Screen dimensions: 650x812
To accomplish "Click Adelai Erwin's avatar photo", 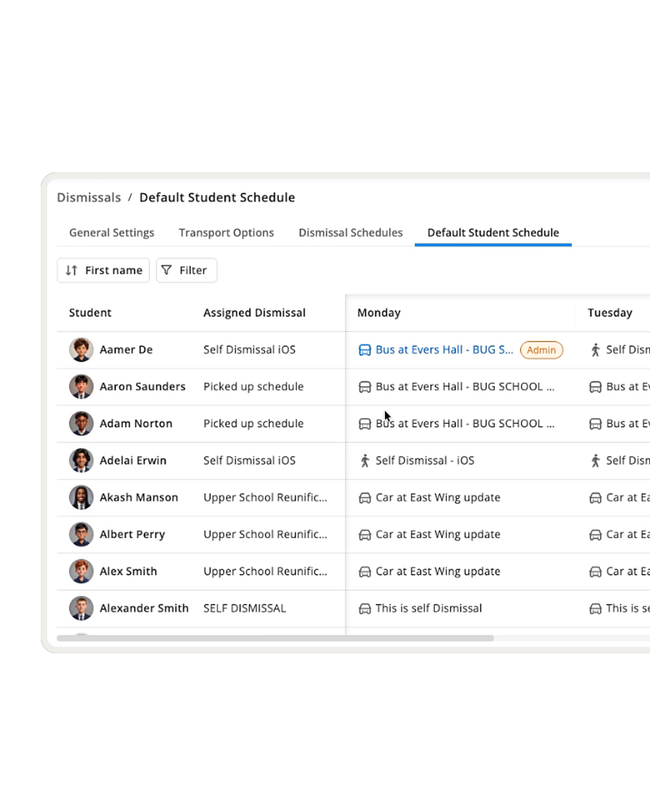I will 81,461.
